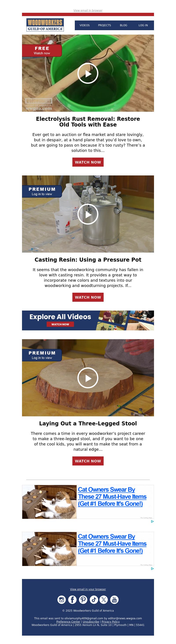Click WATCH NOW on Explore All Videos banner

[60, 324]
